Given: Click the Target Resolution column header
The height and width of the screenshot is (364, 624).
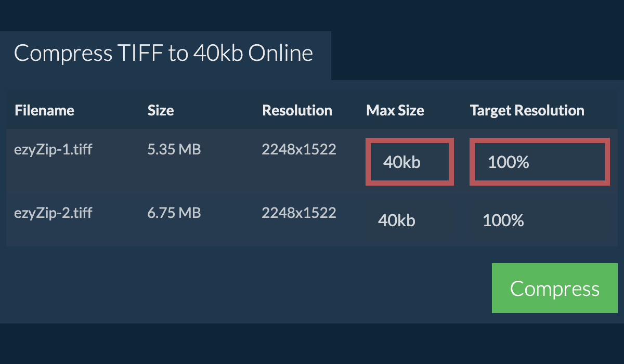Looking at the screenshot, I should (527, 110).
